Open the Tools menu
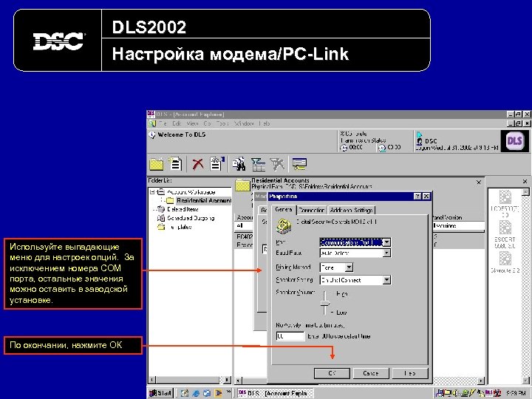The height and width of the screenshot is (399, 532). [222, 123]
